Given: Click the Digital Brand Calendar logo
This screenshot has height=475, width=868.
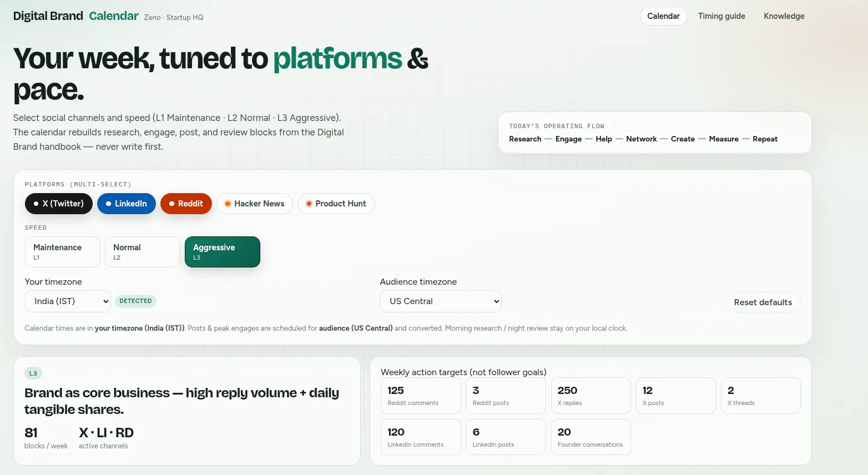Looking at the screenshot, I should tap(76, 16).
